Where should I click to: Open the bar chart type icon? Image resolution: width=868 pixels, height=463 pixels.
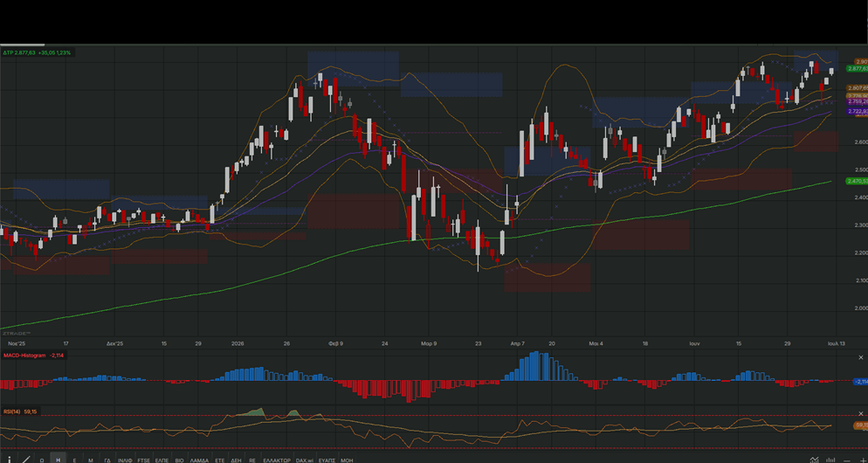point(831,460)
